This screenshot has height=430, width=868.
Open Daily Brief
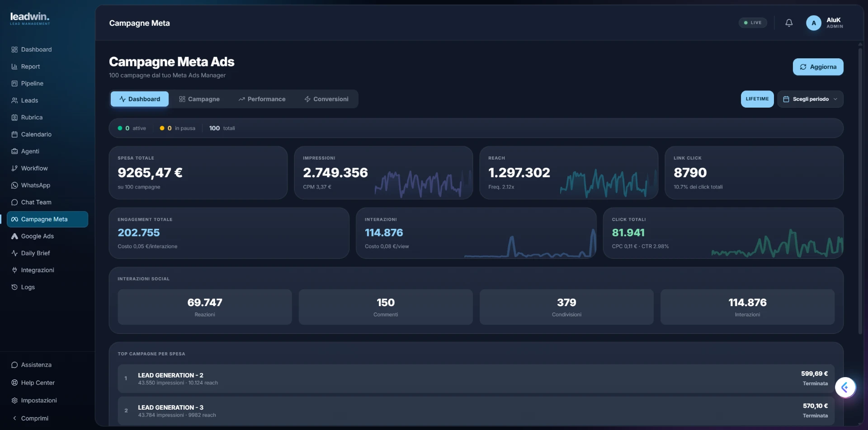tap(47, 253)
